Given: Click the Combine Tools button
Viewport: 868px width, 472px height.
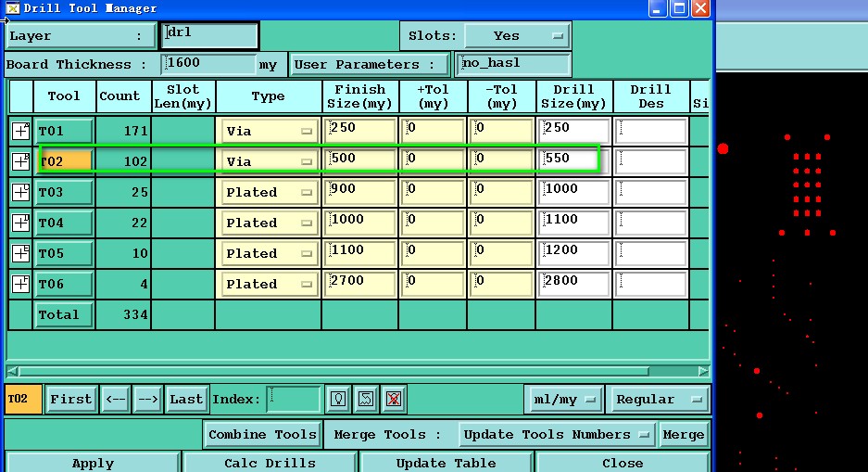Looking at the screenshot, I should point(262,435).
